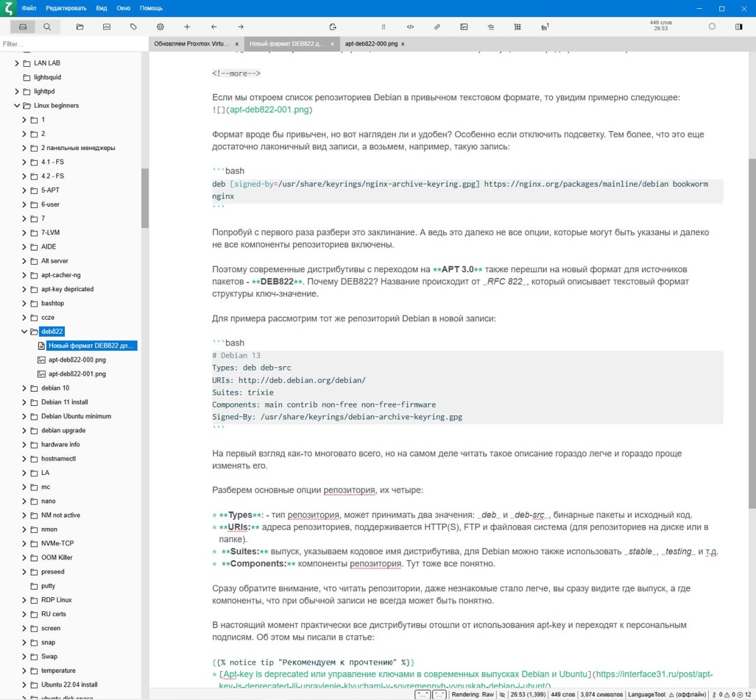Open the lightsquid folder
756x700 pixels.
pos(47,77)
